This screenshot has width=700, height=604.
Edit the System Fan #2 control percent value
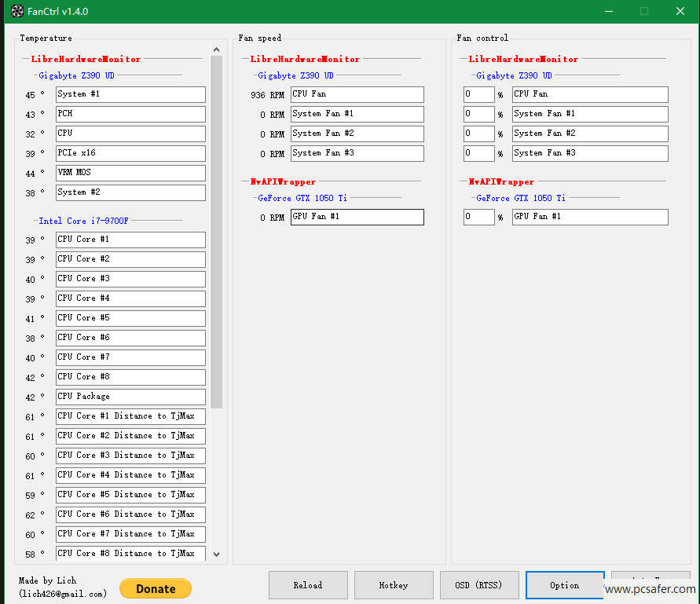point(478,134)
